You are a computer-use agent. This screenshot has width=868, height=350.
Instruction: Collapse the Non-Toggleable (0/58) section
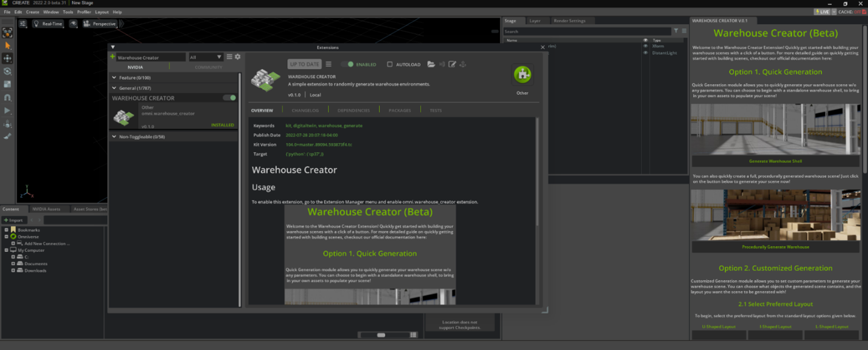(x=114, y=136)
